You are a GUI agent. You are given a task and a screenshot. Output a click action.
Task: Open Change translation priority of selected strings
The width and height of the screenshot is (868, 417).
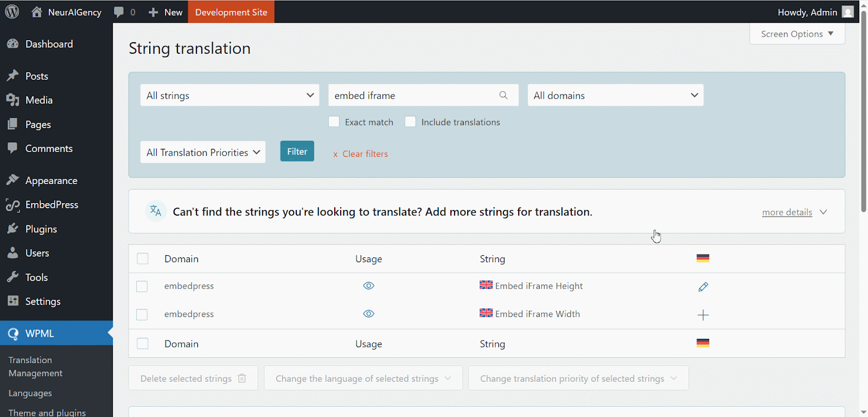point(578,378)
